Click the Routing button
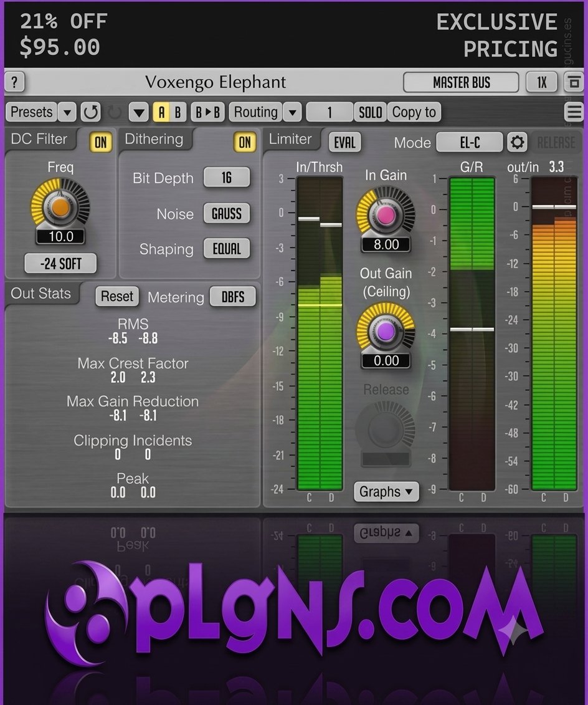 [255, 112]
